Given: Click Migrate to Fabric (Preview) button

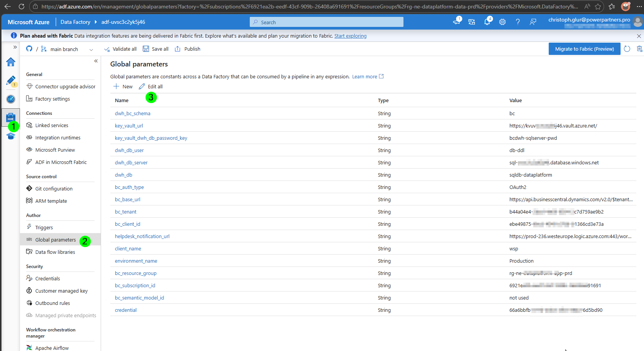Looking at the screenshot, I should [x=584, y=49].
